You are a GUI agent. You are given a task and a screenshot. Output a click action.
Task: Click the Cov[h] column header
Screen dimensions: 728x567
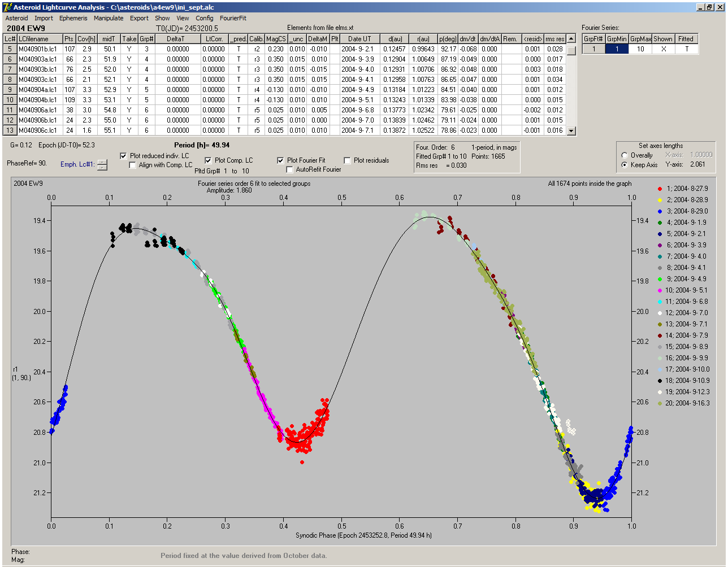click(x=86, y=39)
